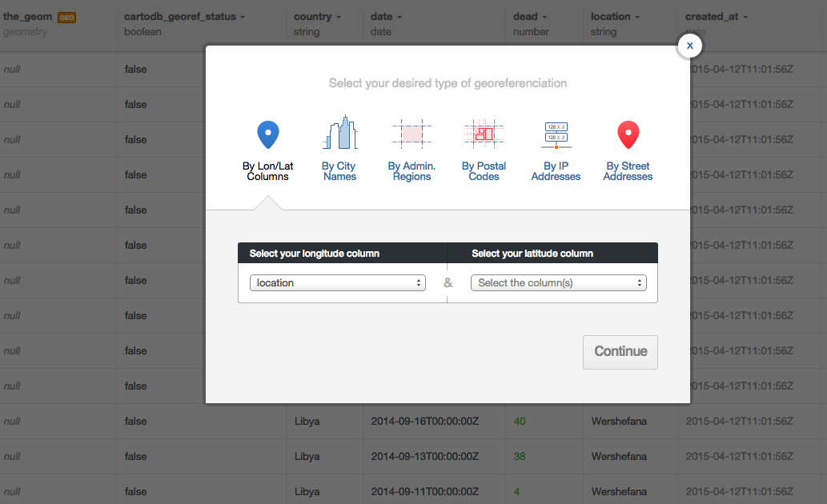Close the georeference dialog with the X
The width and height of the screenshot is (827, 504).
tap(690, 46)
